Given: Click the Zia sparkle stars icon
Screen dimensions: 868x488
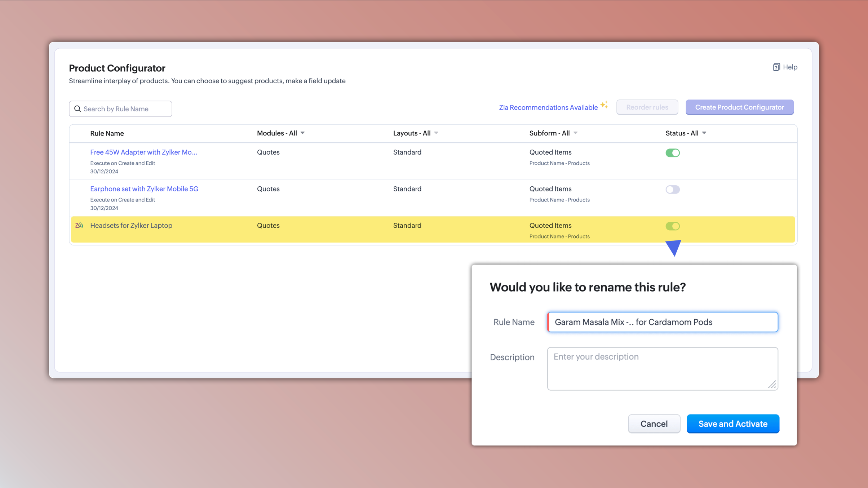Looking at the screenshot, I should pyautogui.click(x=604, y=105).
